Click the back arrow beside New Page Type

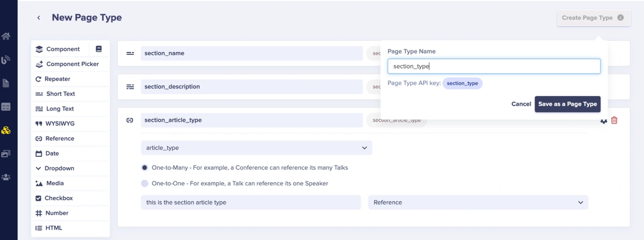point(39,18)
